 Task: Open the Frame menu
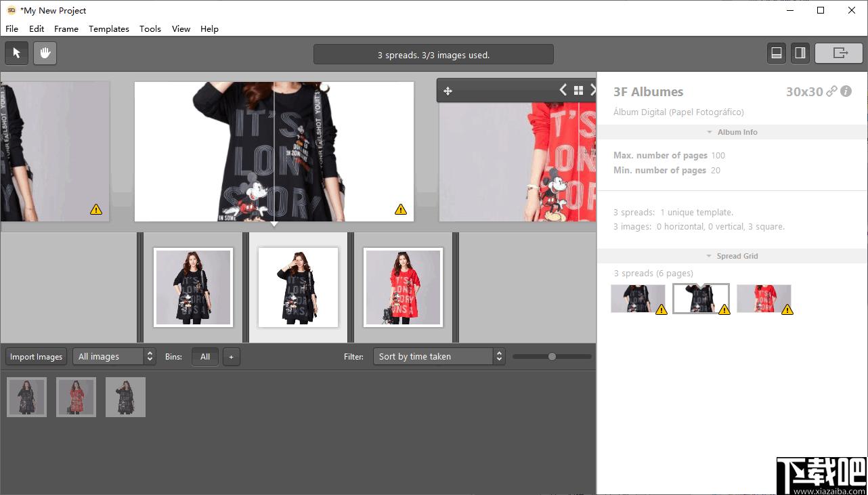click(x=66, y=28)
